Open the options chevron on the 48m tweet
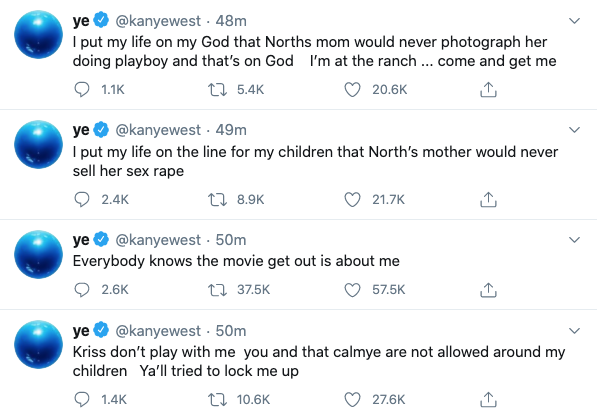This screenshot has width=597, height=418. click(574, 21)
